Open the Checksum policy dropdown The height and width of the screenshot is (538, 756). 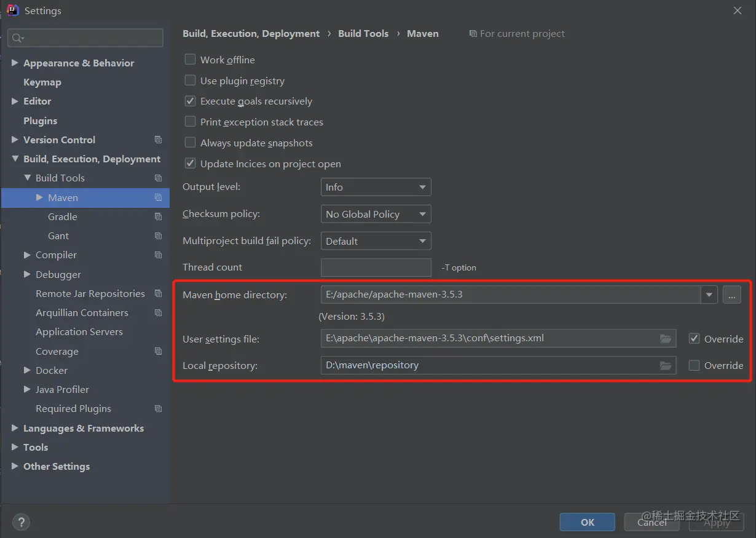point(376,214)
